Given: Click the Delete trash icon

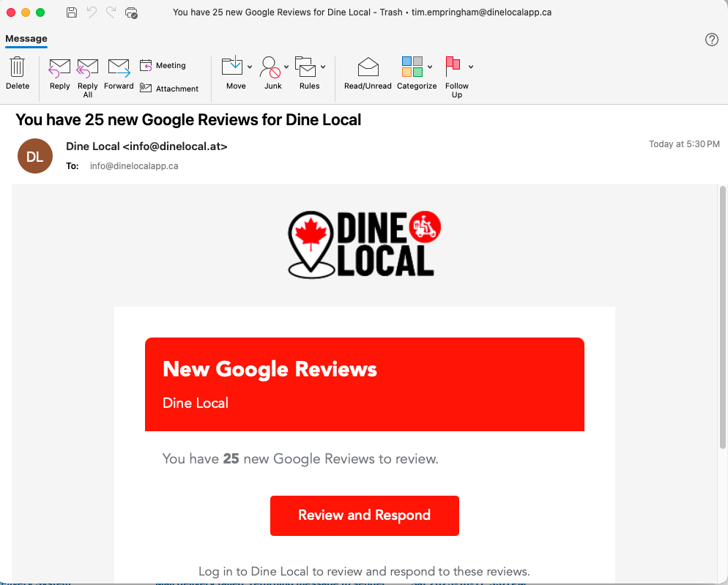Looking at the screenshot, I should 18,68.
